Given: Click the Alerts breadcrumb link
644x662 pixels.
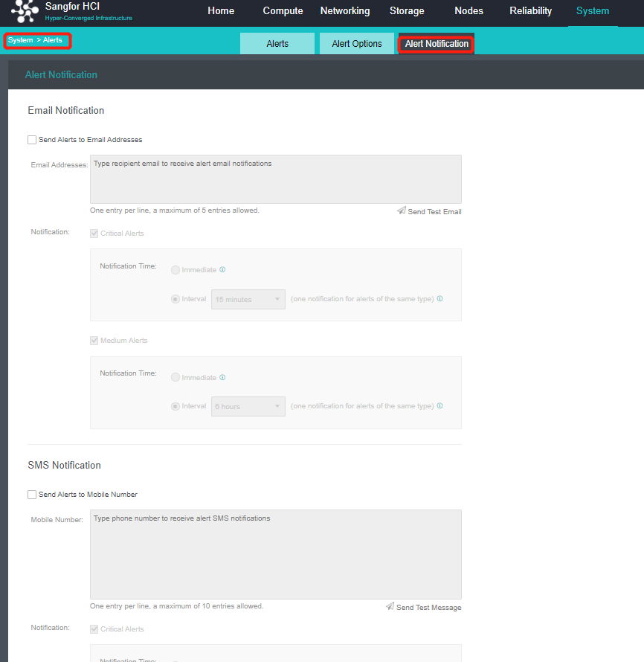Looking at the screenshot, I should click(x=52, y=40).
